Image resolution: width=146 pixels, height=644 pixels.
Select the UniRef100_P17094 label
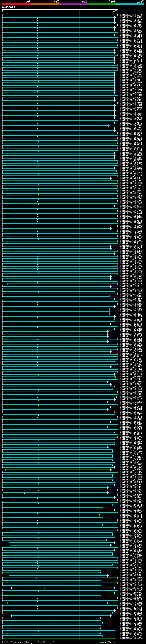tap(131, 90)
